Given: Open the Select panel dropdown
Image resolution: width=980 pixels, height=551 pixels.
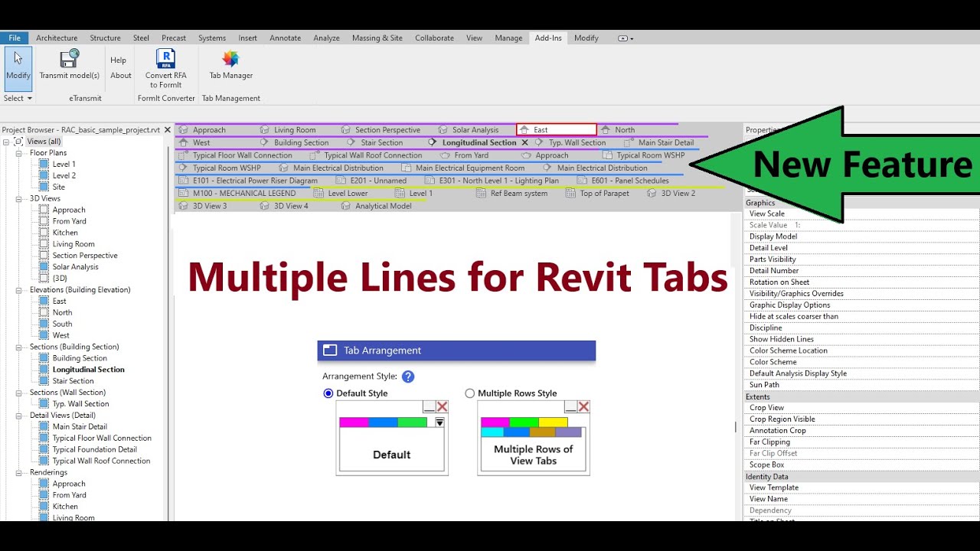Looking at the screenshot, I should click(x=18, y=98).
